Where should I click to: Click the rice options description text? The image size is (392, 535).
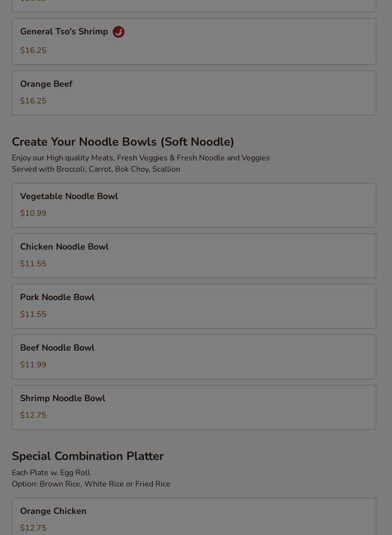coord(91,484)
